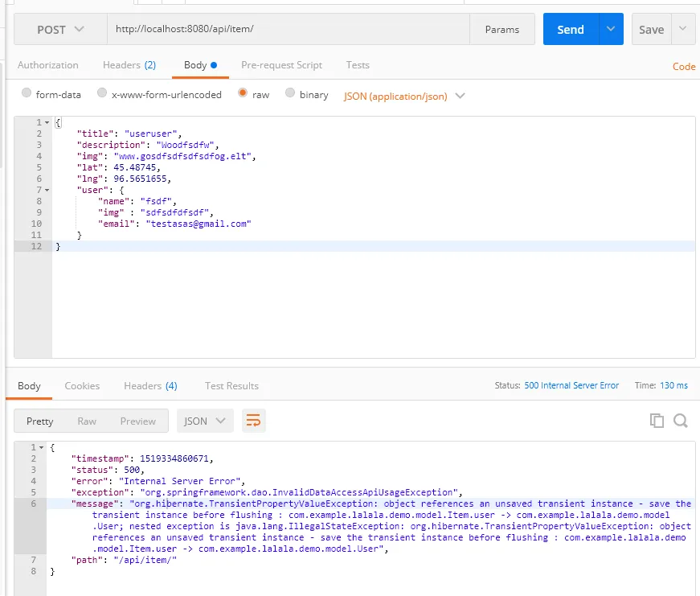This screenshot has height=596, width=700.
Task: Click the response search magnifier icon
Action: coord(680,421)
